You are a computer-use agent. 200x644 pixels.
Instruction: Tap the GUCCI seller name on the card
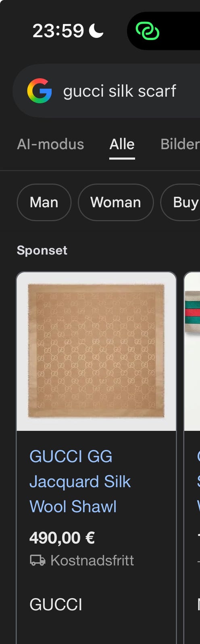(x=56, y=605)
